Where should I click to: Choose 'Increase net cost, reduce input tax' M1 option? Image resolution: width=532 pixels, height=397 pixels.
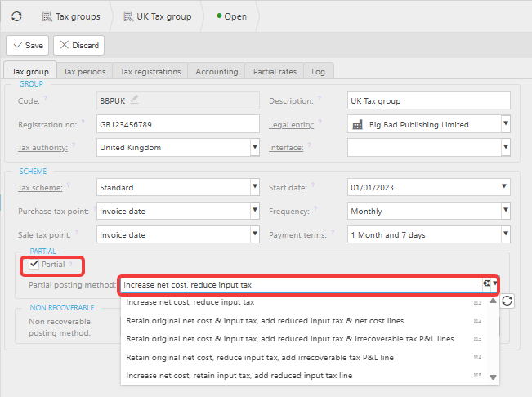pos(304,302)
